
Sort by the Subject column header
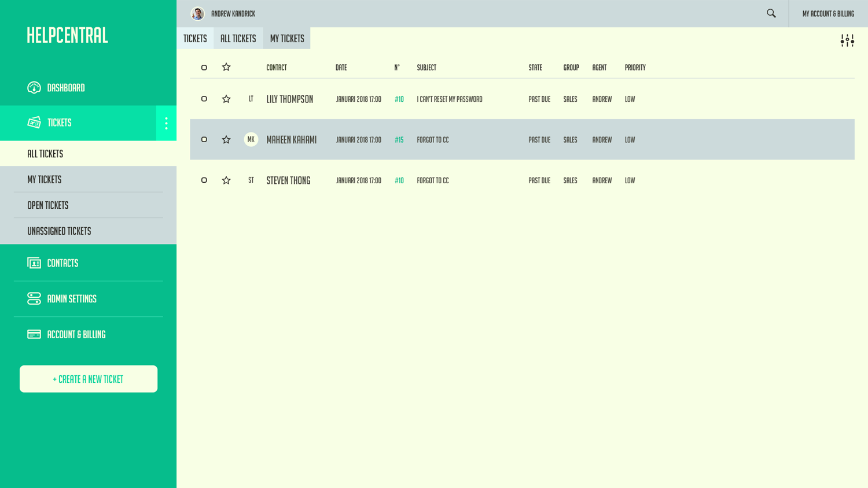(x=426, y=67)
